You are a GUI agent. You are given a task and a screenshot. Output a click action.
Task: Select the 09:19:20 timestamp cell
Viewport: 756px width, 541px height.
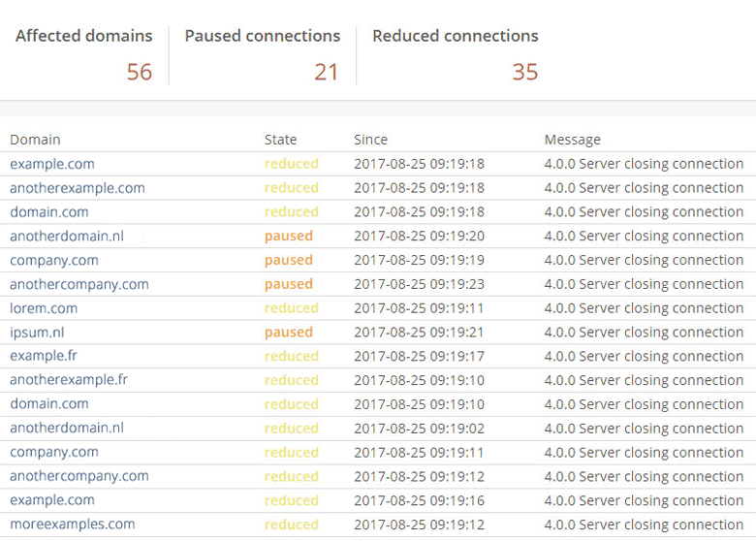pos(419,236)
